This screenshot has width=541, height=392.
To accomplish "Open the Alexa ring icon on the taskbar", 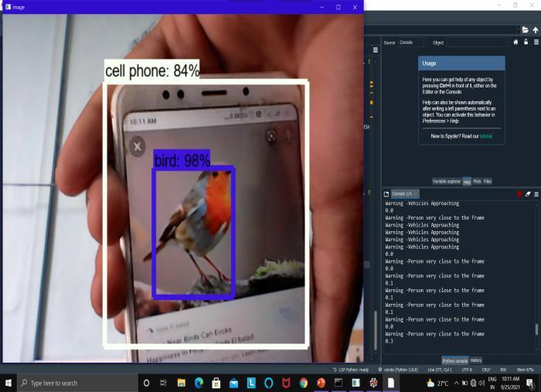I will pos(269,383).
